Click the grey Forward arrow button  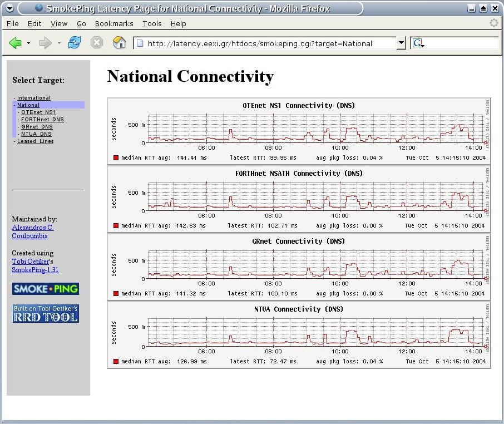[45, 43]
